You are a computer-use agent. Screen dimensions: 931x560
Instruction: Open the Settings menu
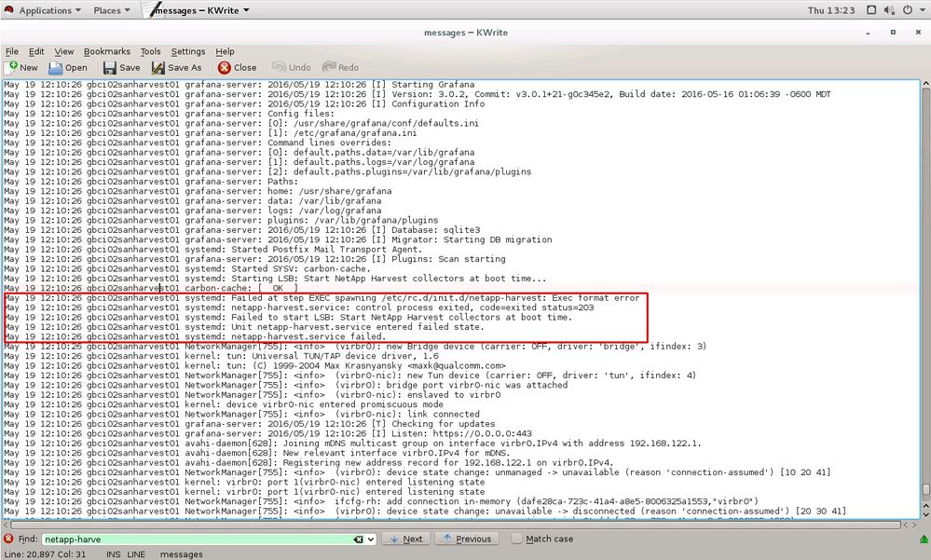coord(188,51)
